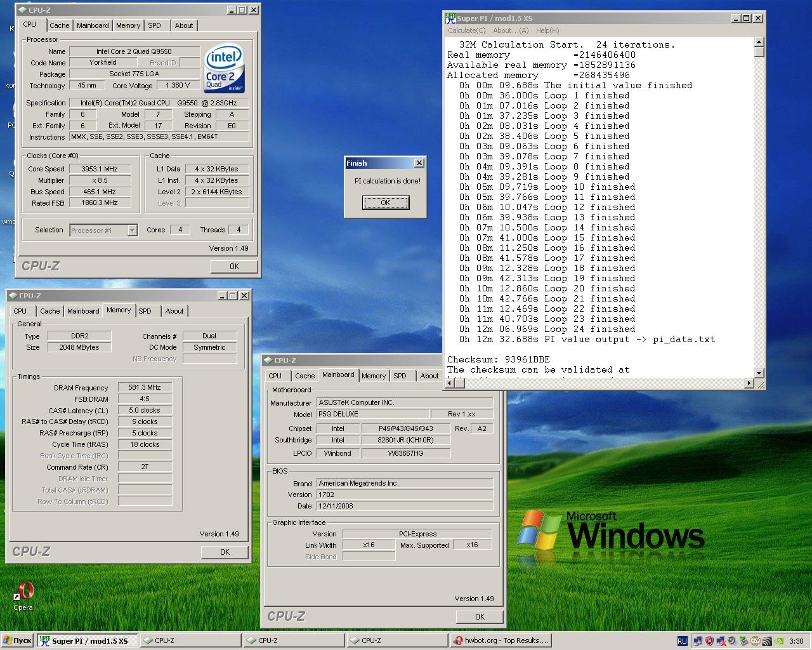Click the disconnected network tray icon with red X
The image size is (812, 650).
click(x=721, y=641)
